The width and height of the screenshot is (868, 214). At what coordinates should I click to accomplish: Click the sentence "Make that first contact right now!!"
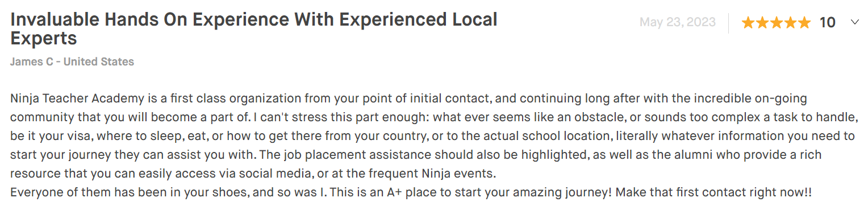pyautogui.click(x=714, y=192)
